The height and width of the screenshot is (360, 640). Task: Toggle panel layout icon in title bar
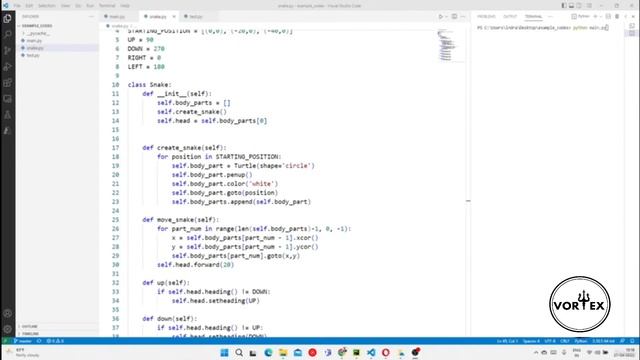click(571, 6)
